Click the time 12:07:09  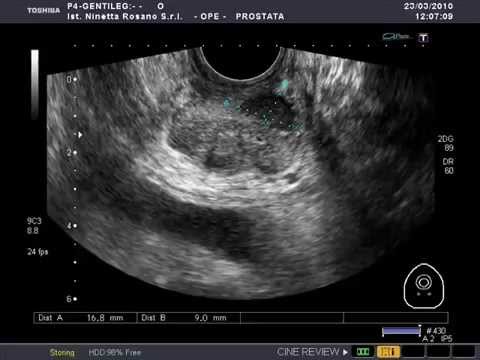click(434, 16)
